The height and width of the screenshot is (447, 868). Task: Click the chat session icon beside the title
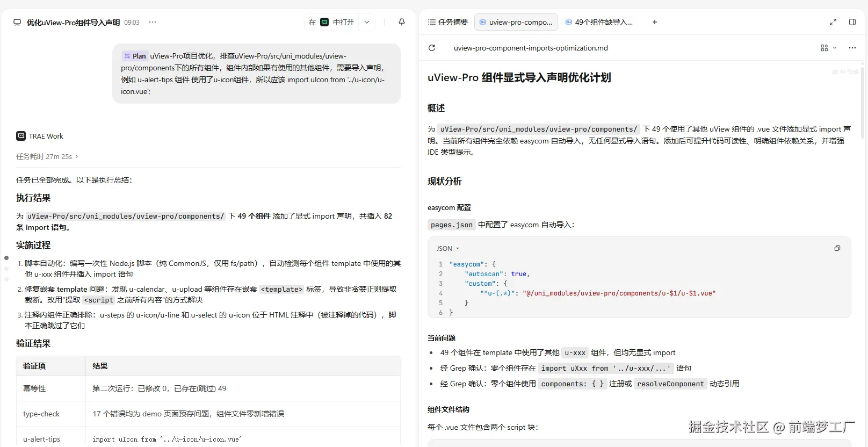click(x=17, y=23)
